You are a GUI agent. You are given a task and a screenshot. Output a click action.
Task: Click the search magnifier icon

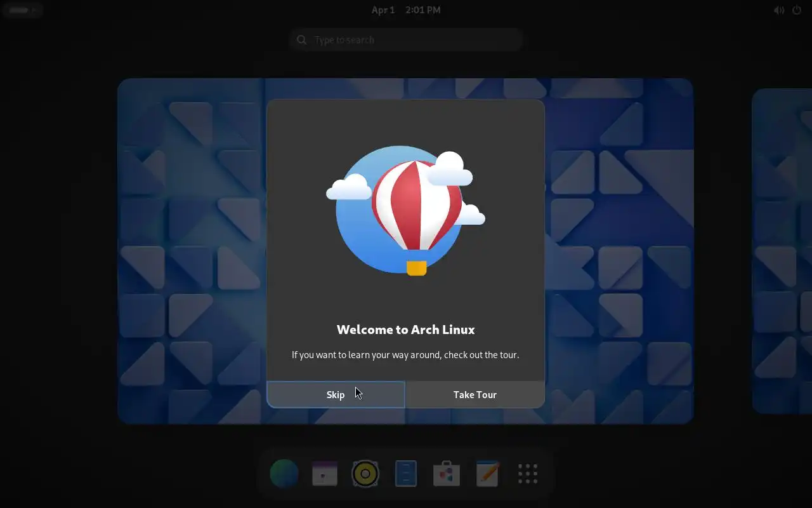coord(301,40)
